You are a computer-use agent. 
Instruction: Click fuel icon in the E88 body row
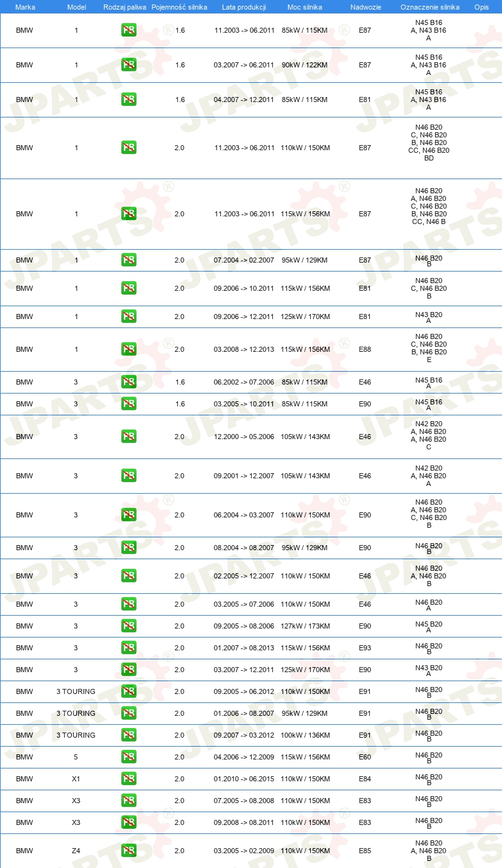pyautogui.click(x=129, y=349)
